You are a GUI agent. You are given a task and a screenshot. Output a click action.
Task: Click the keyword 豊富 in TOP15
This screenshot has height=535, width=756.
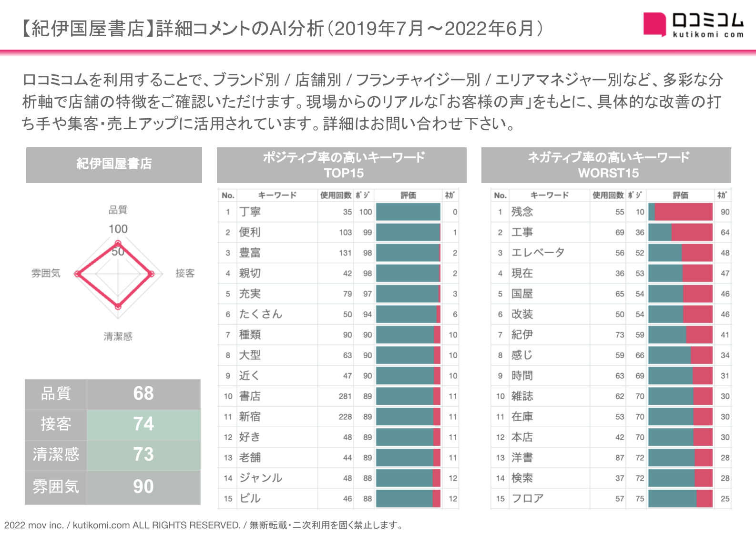point(250,253)
